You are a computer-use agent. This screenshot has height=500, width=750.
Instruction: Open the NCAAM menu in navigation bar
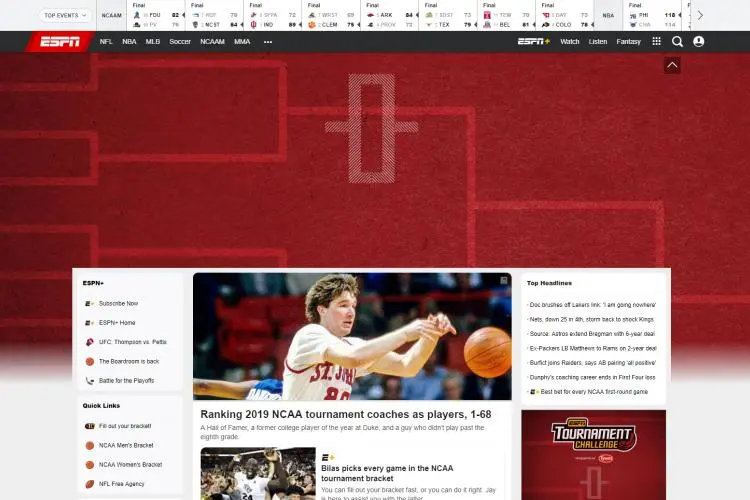click(212, 42)
